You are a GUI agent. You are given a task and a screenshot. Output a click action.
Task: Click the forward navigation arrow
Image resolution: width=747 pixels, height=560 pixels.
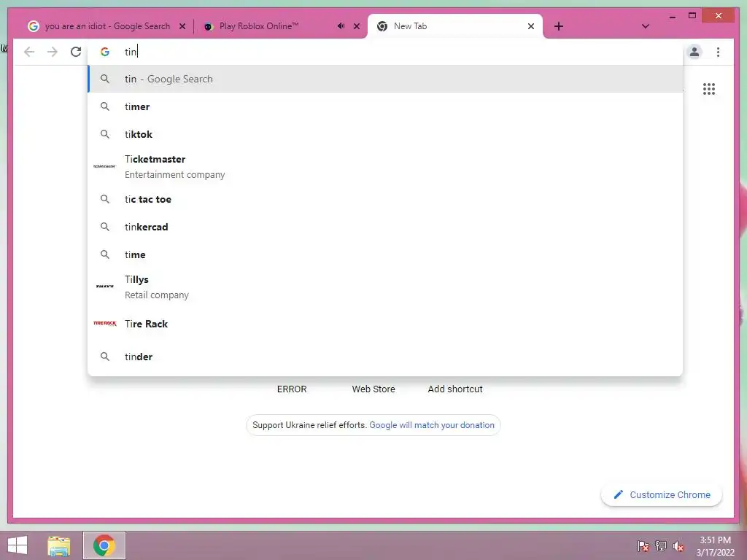pos(53,52)
